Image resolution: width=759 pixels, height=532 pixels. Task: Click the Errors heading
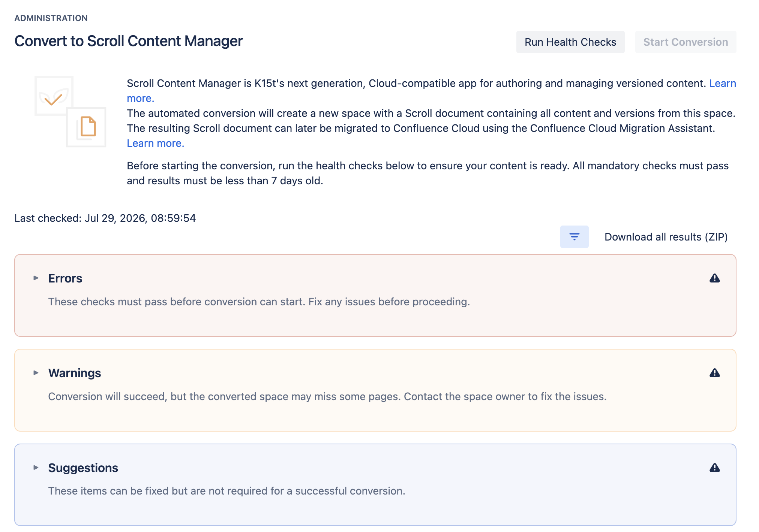[65, 278]
